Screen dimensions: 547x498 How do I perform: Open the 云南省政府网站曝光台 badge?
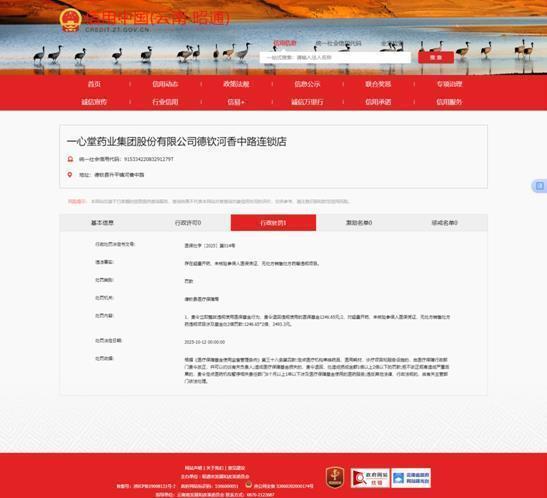point(411,478)
